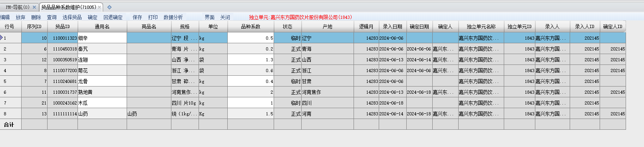Image resolution: width=644 pixels, height=147 pixels.
Task: Click the 2024-06-18 entry date for 木瓜
Action: pos(393,103)
